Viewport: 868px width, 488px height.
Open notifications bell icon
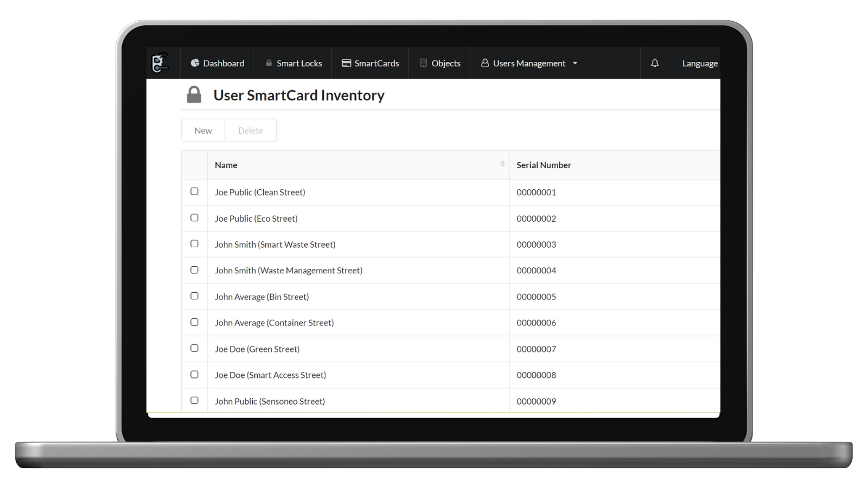tap(655, 63)
